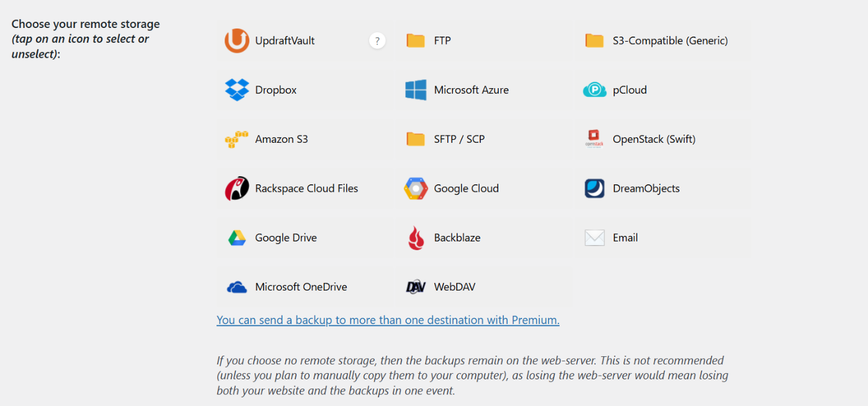The height and width of the screenshot is (406, 868).
Task: Select the pCloud storage icon
Action: pos(594,89)
